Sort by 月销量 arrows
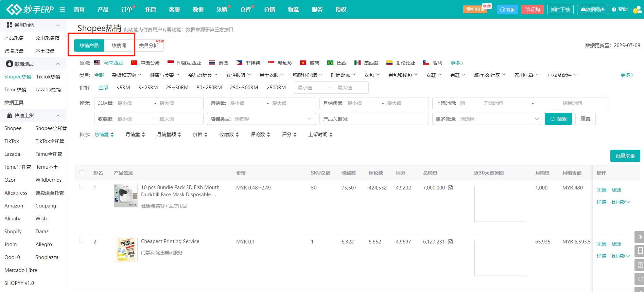This screenshot has width=644, height=292. coord(143,135)
